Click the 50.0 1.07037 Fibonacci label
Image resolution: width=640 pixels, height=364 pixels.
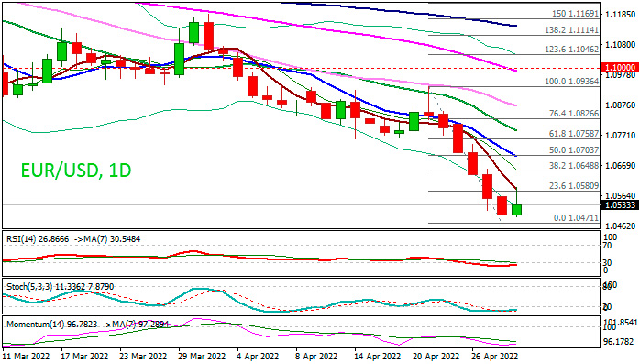[x=573, y=150]
